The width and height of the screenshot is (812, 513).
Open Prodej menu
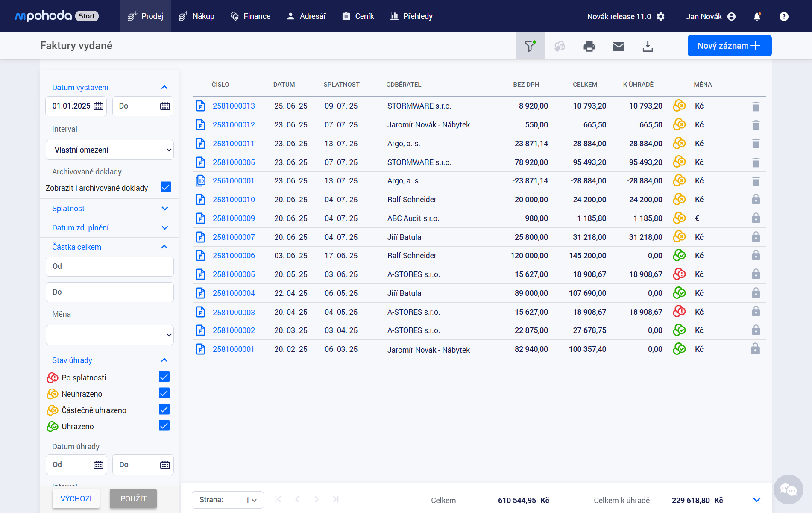[145, 16]
